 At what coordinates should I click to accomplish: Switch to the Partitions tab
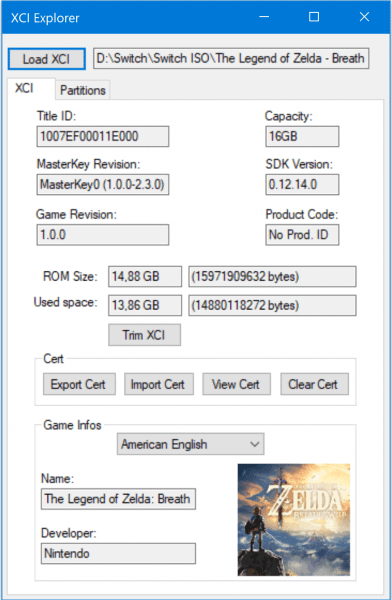pos(83,90)
